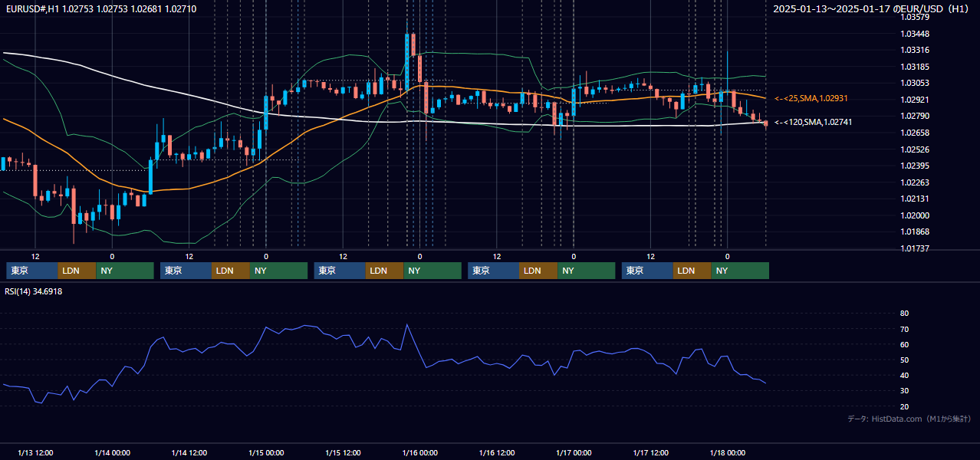Click the 1/17 00:00 time axis label
The width and height of the screenshot is (980, 460).
tap(574, 453)
